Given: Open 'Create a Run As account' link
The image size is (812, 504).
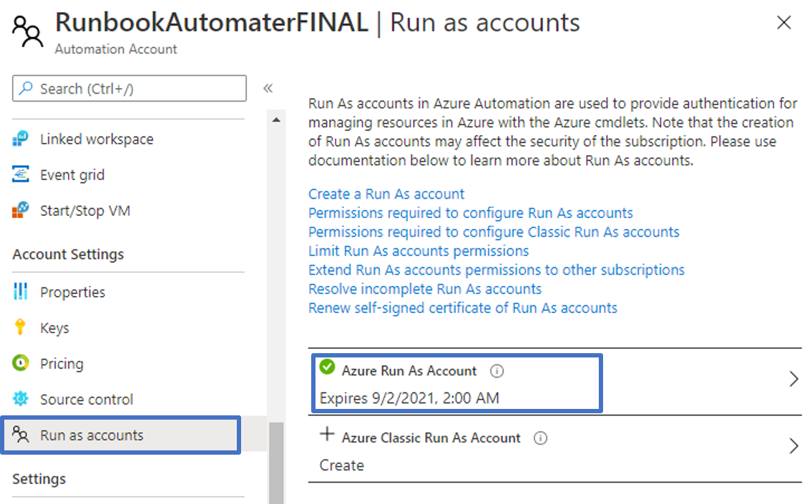Looking at the screenshot, I should pyautogui.click(x=386, y=194).
